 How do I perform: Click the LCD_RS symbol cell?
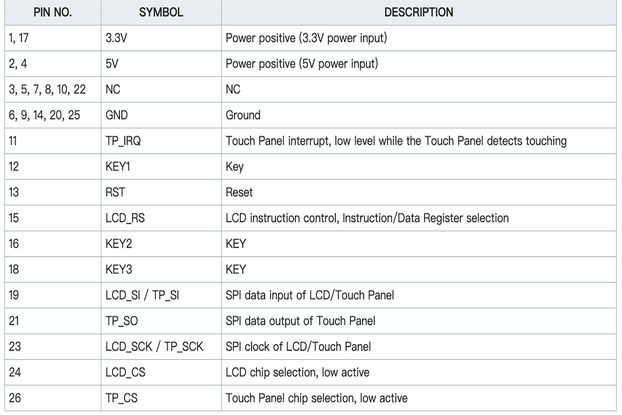point(161,218)
